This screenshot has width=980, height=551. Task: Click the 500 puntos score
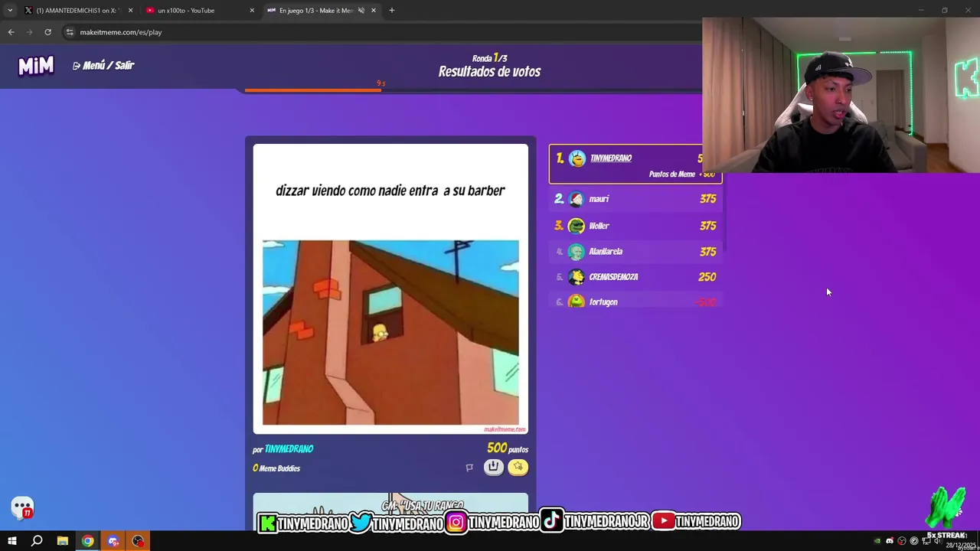click(508, 448)
